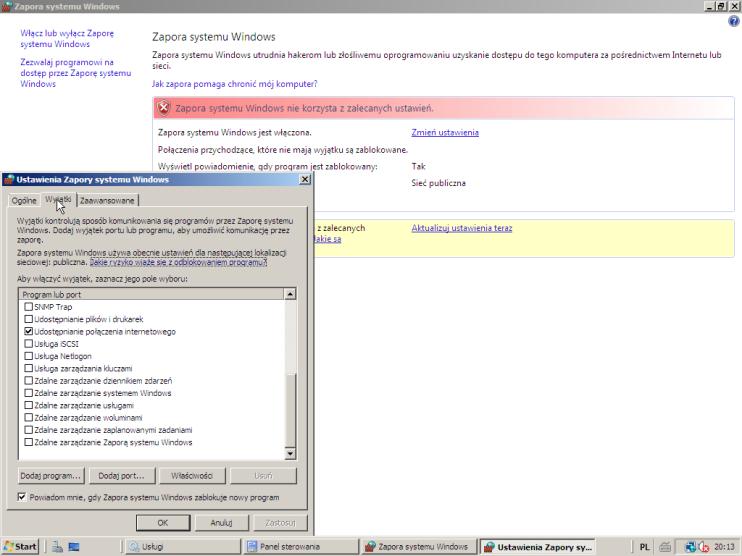
Task: Click PL language indicator in tray
Action: tap(644, 547)
